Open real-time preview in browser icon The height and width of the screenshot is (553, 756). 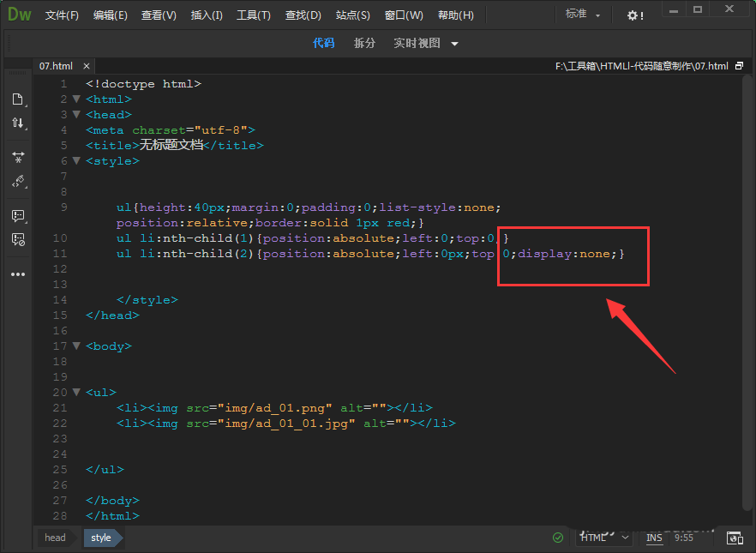[735, 538]
